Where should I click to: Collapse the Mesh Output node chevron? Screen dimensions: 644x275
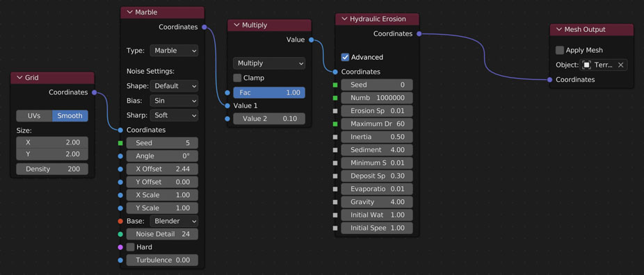tap(558, 29)
